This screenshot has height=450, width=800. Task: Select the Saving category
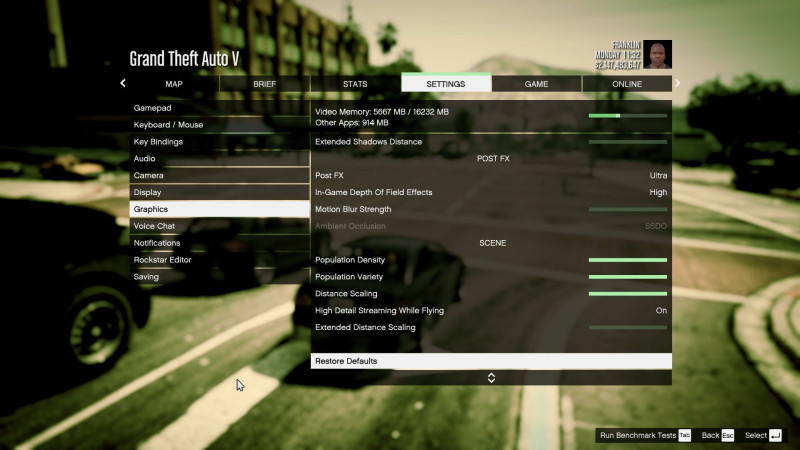pyautogui.click(x=219, y=277)
